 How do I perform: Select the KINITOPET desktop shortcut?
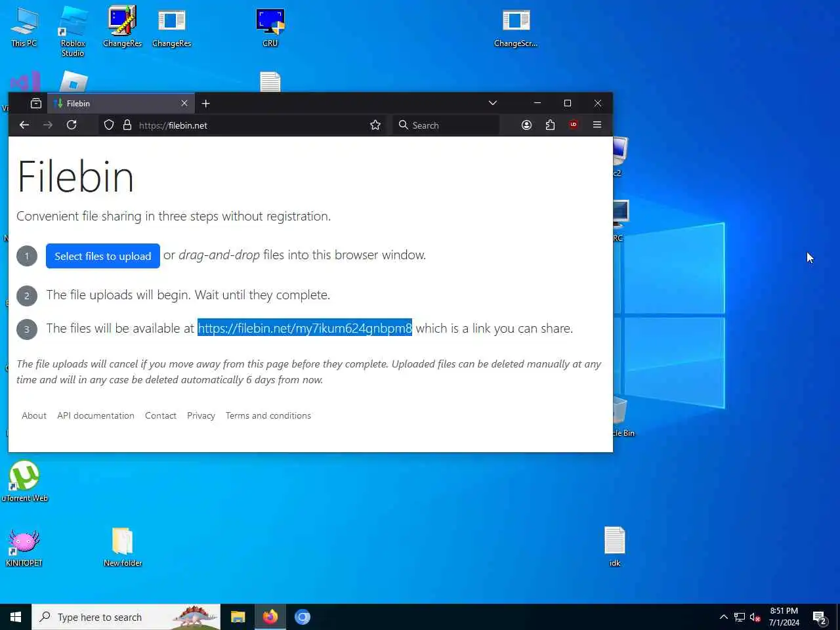24,547
